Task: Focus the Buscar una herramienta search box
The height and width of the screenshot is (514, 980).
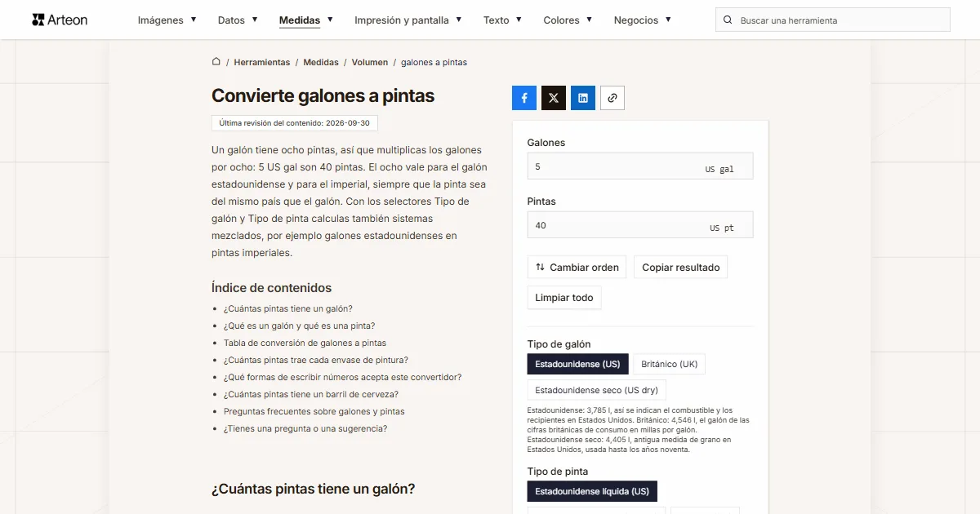Action: [x=833, y=20]
